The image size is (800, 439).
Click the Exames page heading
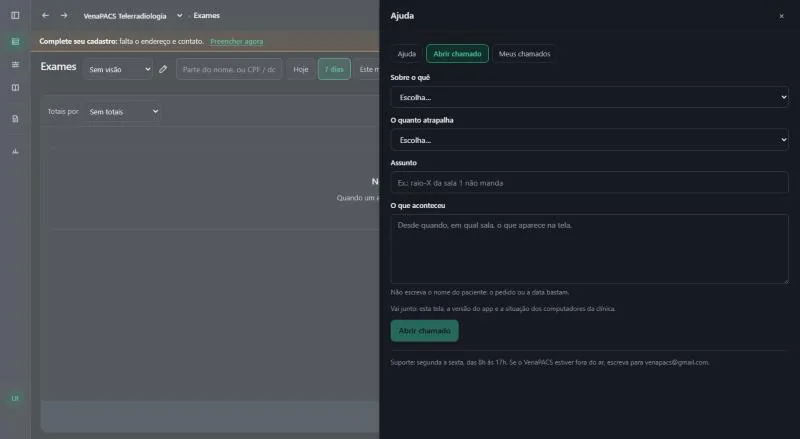pyautogui.click(x=58, y=67)
